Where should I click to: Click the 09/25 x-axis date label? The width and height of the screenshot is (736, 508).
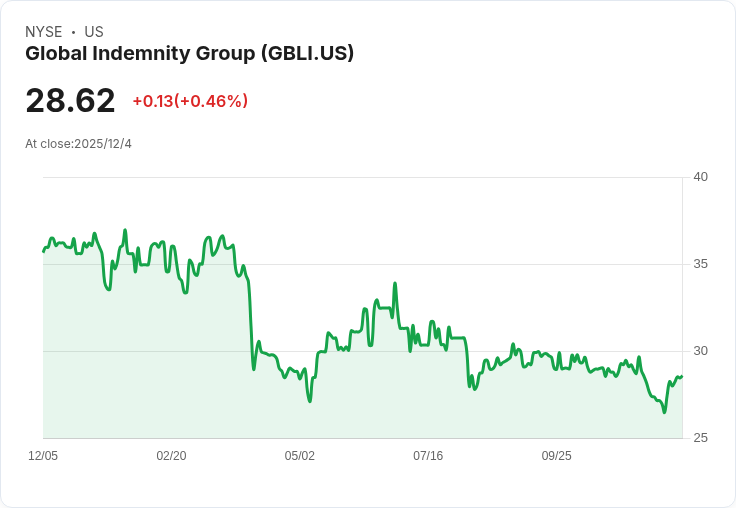pyautogui.click(x=556, y=455)
